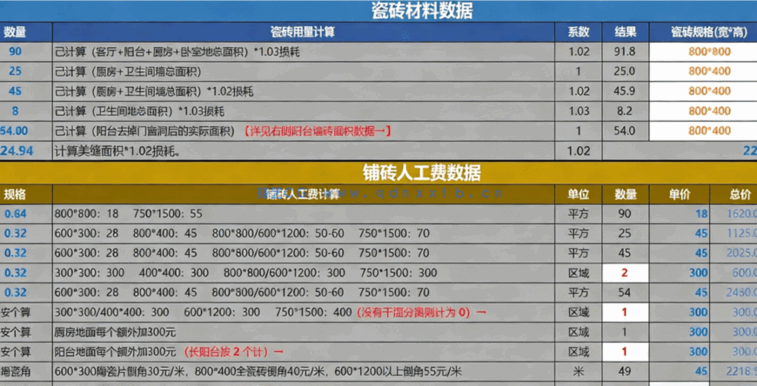
Task: Select the blue quantity cell 54.00
Action: point(26,131)
